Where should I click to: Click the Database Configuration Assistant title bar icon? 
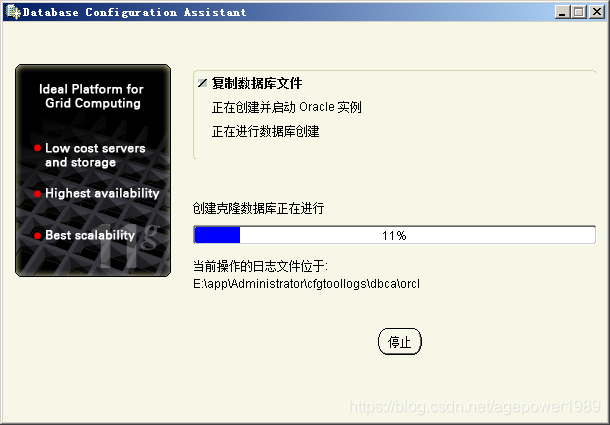(13, 12)
